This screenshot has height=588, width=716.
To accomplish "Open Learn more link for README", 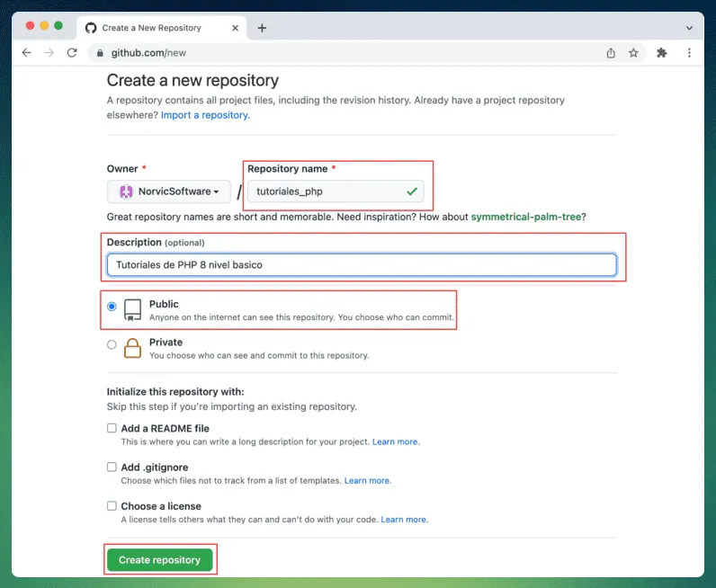I will (395, 442).
